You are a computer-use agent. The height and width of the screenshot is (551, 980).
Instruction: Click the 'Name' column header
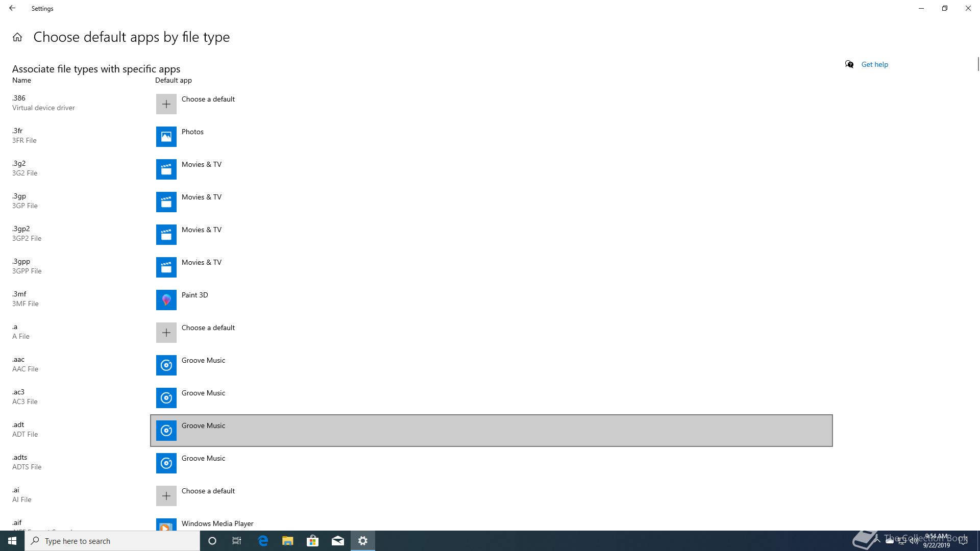pyautogui.click(x=21, y=80)
